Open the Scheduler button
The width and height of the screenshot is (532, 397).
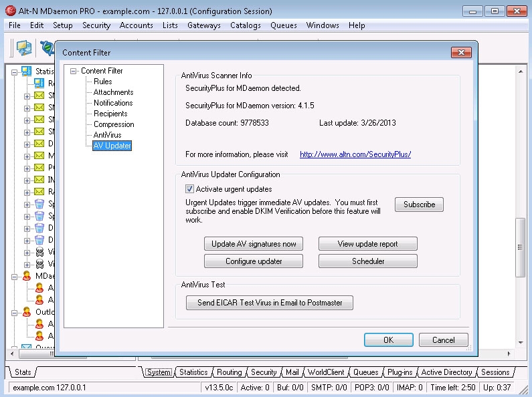coord(368,261)
